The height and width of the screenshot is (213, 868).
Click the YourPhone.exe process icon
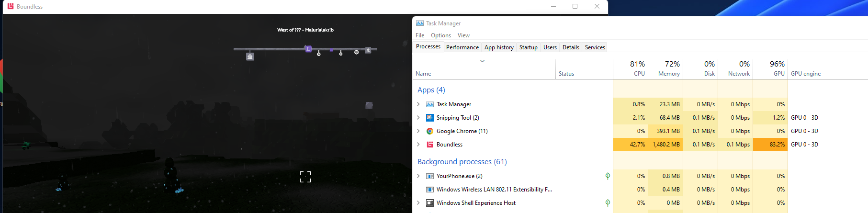click(x=430, y=176)
